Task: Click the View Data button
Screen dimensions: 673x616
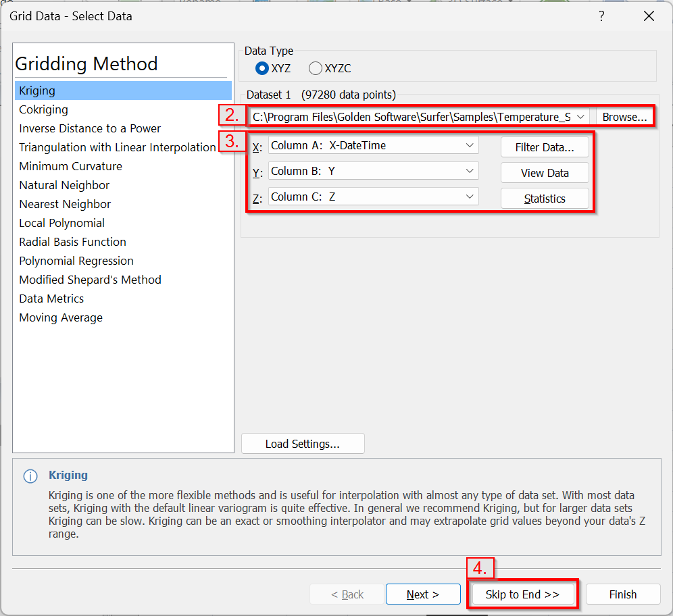Action: coord(545,173)
